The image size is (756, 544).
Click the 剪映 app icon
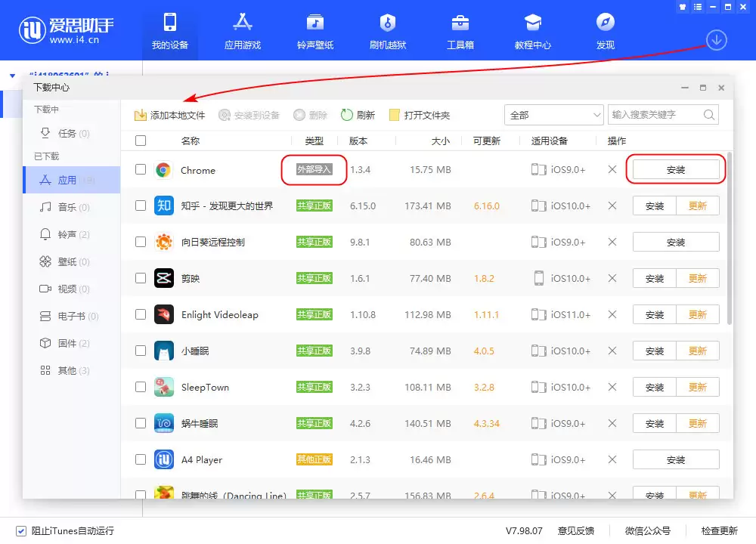click(164, 279)
